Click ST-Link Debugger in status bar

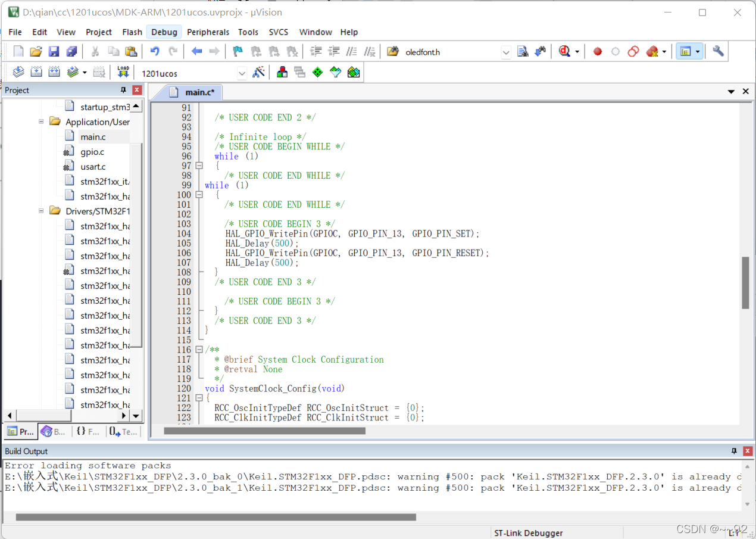tap(528, 533)
